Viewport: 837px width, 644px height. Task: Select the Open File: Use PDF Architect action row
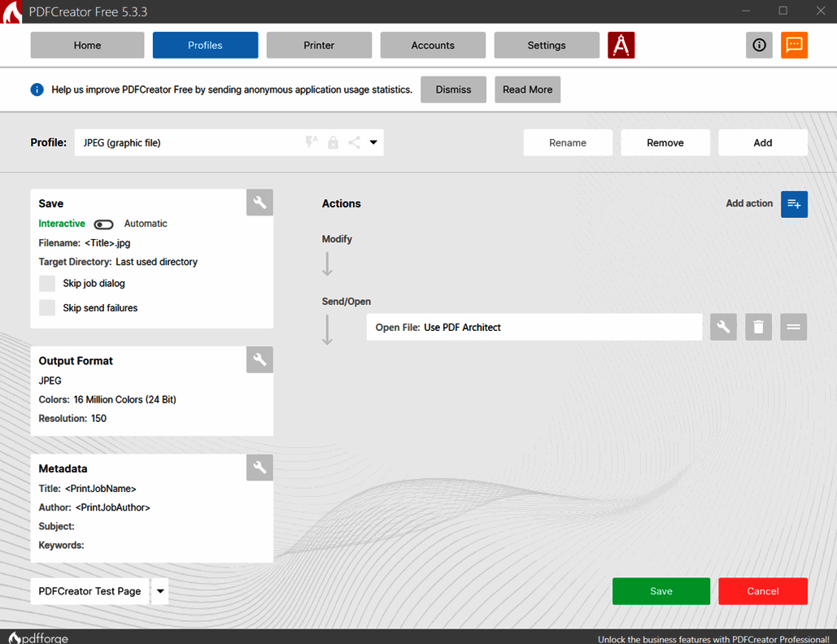(534, 327)
